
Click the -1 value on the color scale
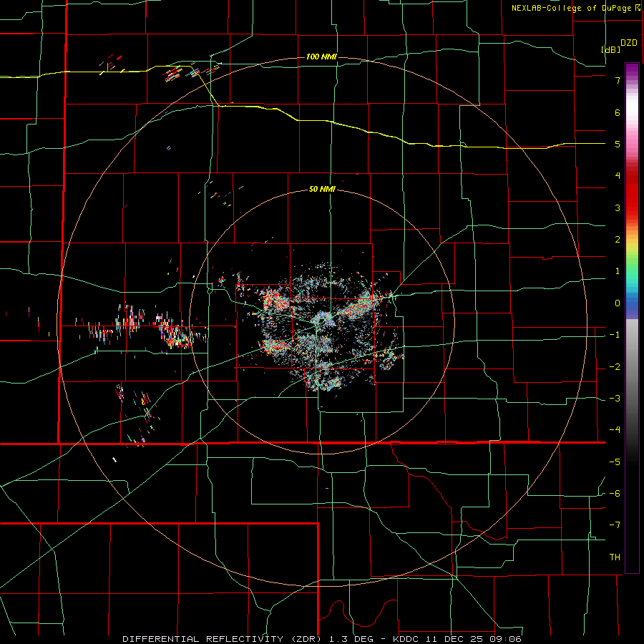pyautogui.click(x=615, y=335)
